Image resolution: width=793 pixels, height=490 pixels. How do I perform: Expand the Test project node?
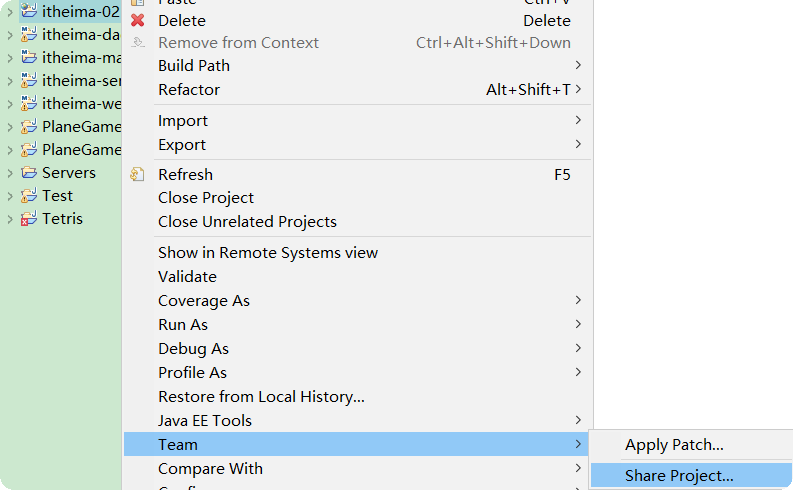click(x=10, y=196)
